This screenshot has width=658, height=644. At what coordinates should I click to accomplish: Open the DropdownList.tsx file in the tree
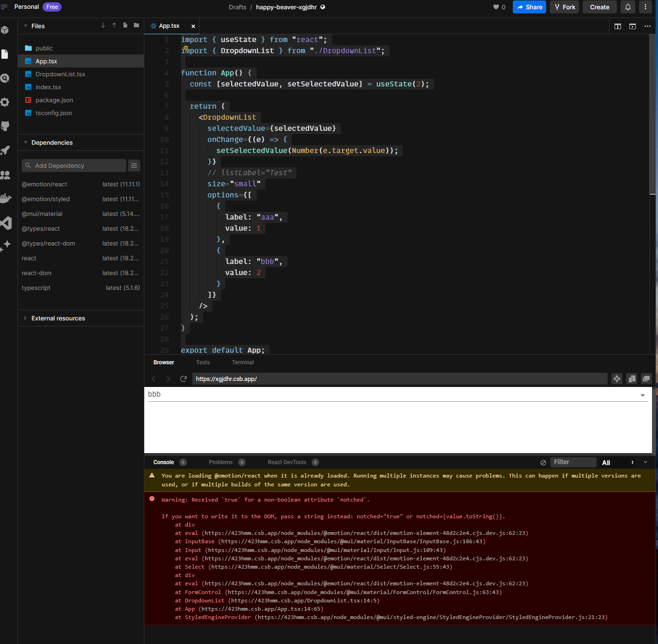60,74
